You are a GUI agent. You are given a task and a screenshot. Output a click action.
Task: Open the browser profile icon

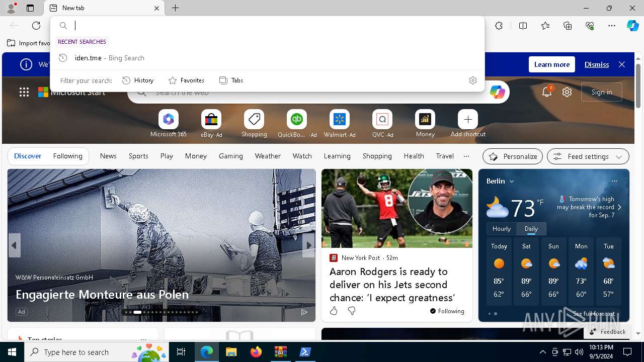click(x=11, y=8)
